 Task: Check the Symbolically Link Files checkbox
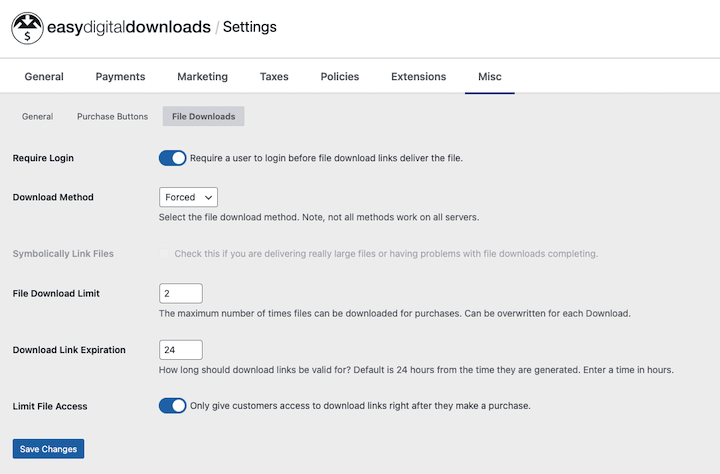click(x=164, y=254)
